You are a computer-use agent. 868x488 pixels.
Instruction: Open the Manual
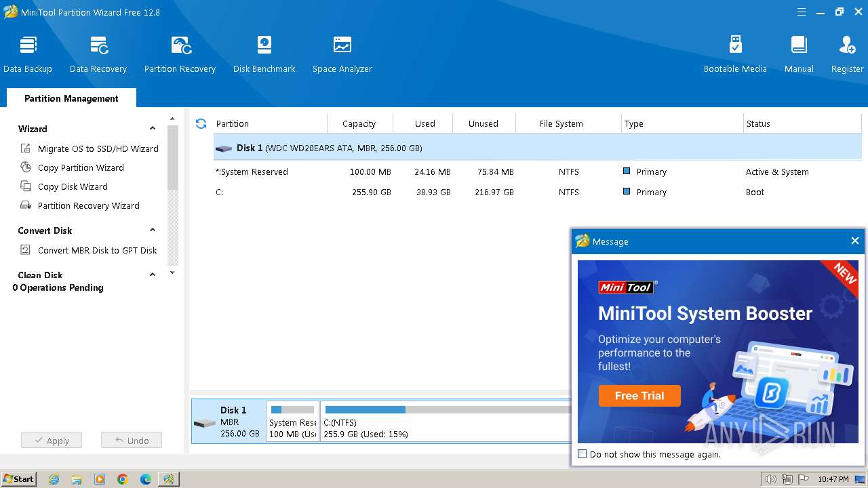799,54
